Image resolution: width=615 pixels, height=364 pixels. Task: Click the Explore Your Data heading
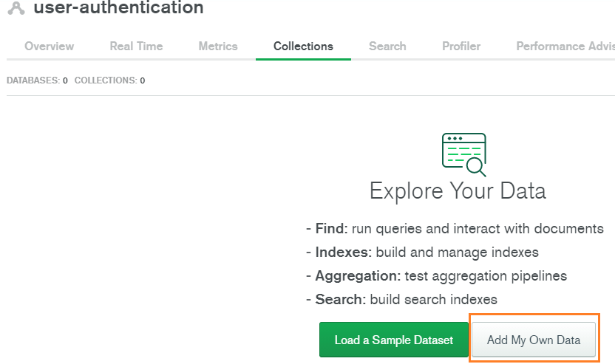pyautogui.click(x=458, y=191)
